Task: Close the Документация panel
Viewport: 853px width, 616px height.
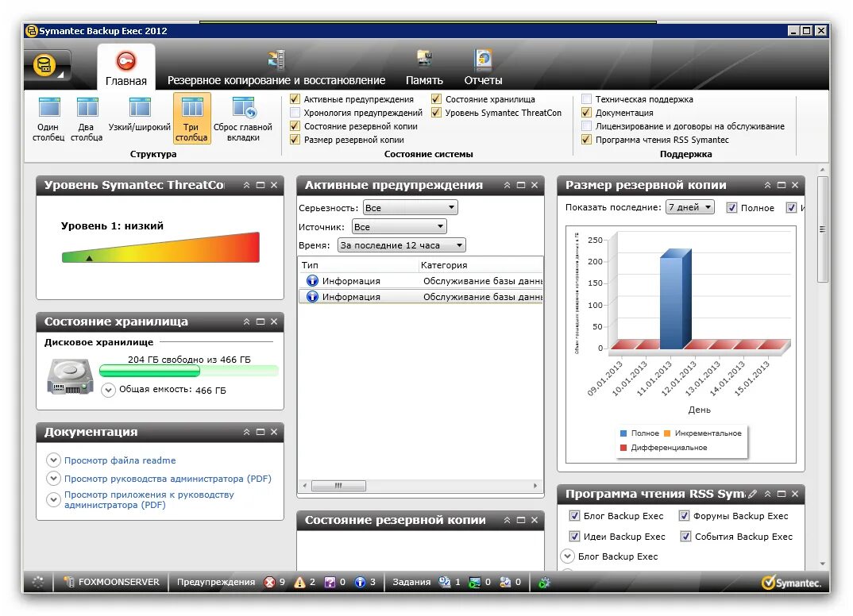Action: pyautogui.click(x=274, y=432)
